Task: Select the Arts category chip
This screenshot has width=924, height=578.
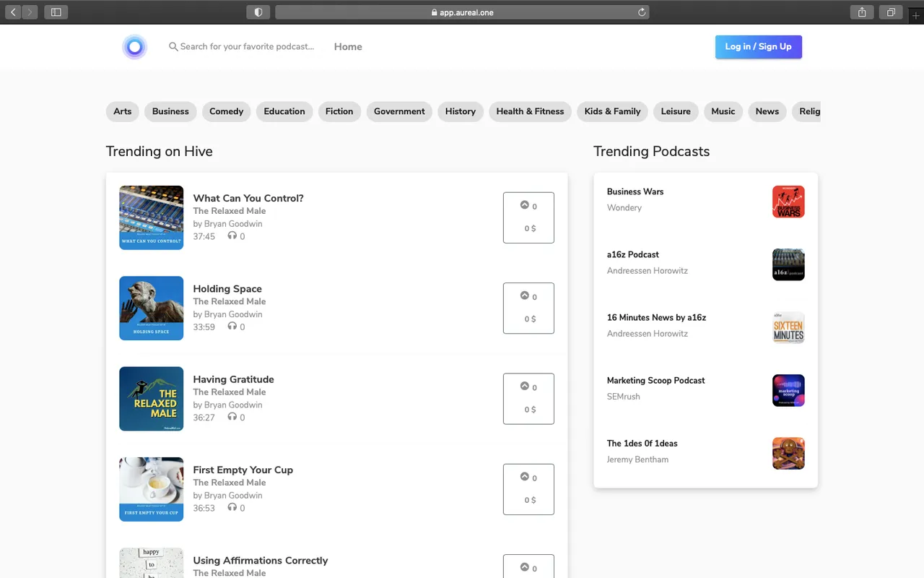Action: coord(123,111)
